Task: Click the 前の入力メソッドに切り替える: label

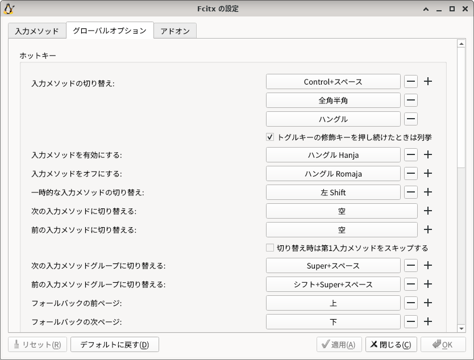Action: click(84, 230)
